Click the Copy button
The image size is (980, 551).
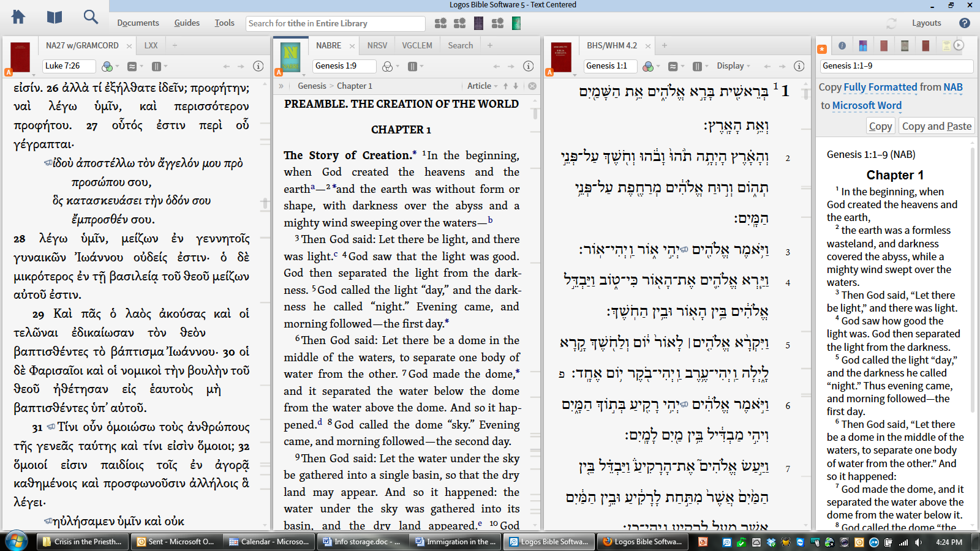tap(880, 126)
